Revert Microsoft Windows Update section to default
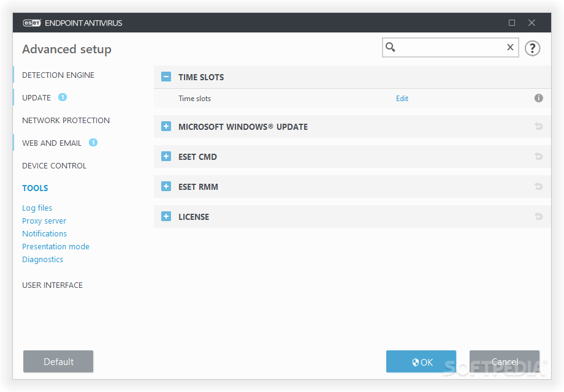The image size is (564, 392). pos(538,126)
